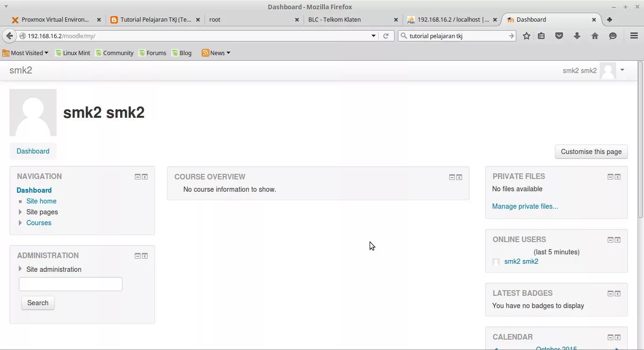Open the Community bookmark
The height and width of the screenshot is (350, 644).
point(115,53)
